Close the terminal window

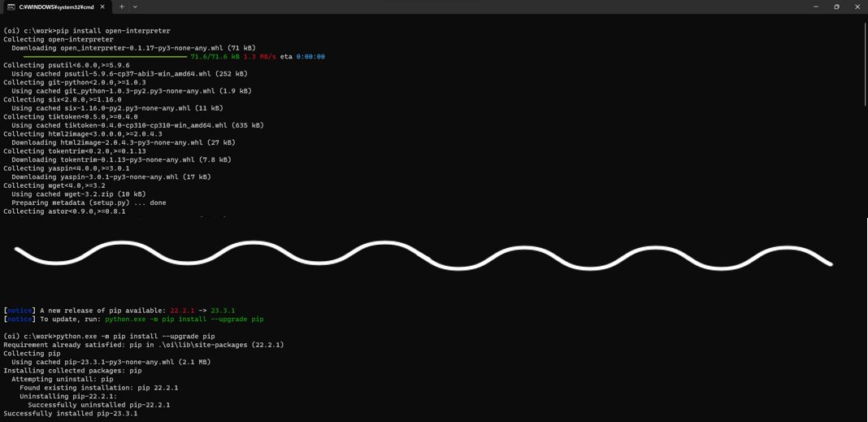click(857, 7)
